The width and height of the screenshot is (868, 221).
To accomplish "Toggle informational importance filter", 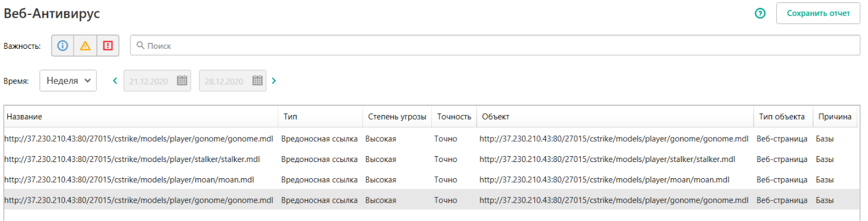I will (63, 45).
